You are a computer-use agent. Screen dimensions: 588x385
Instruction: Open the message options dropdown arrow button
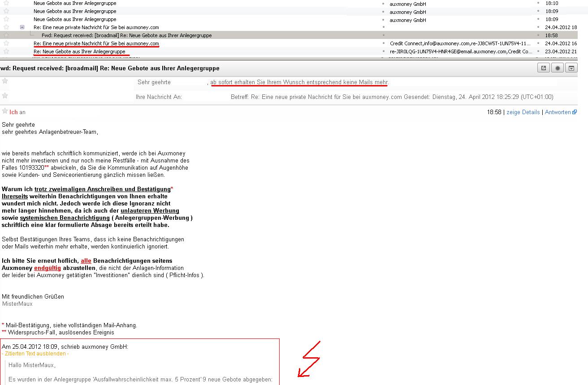click(571, 68)
